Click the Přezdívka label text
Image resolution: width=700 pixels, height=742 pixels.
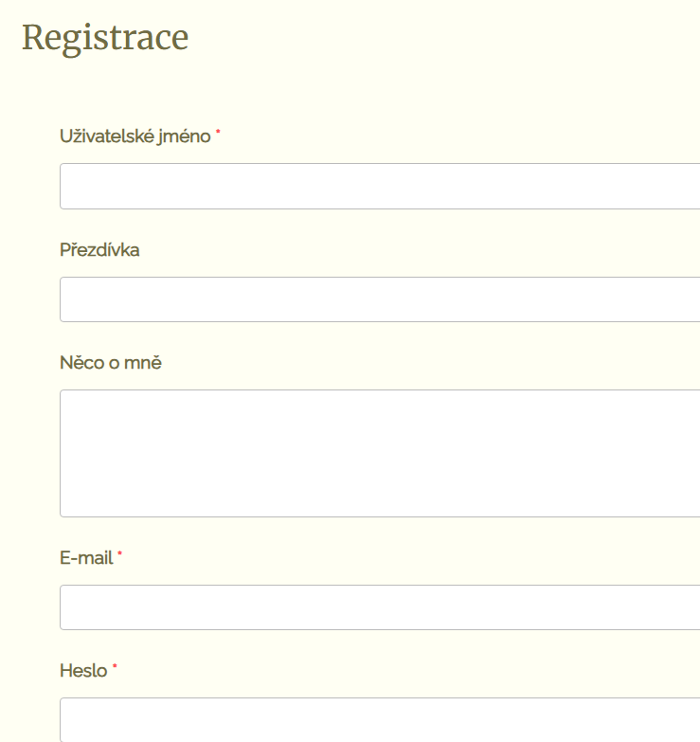pos(99,250)
